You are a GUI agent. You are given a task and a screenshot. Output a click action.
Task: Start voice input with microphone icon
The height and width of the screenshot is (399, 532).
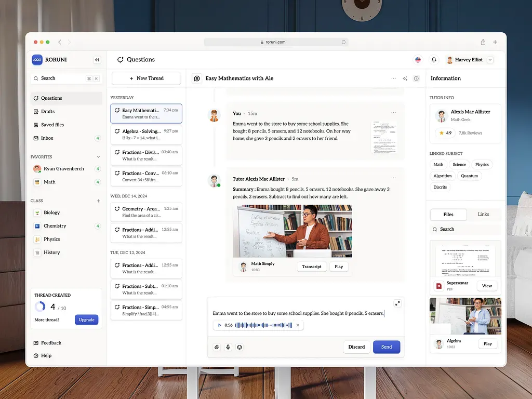[x=228, y=347]
